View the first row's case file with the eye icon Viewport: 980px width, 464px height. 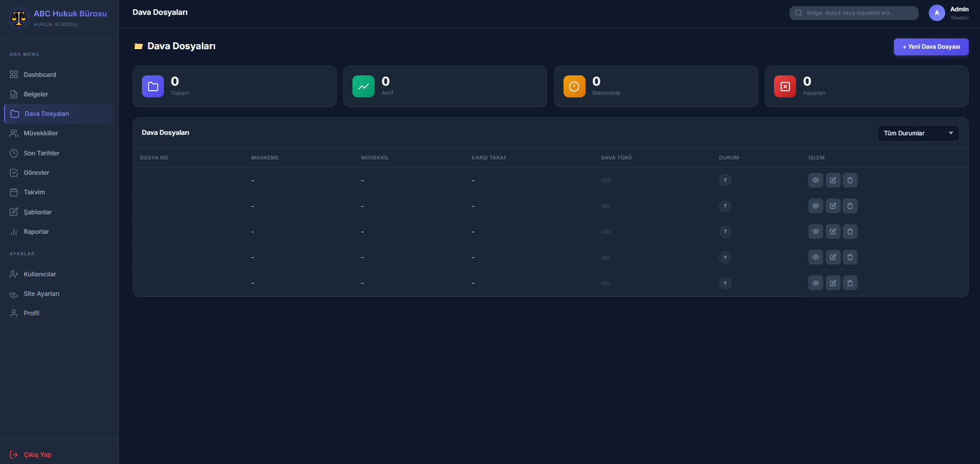coord(816,180)
